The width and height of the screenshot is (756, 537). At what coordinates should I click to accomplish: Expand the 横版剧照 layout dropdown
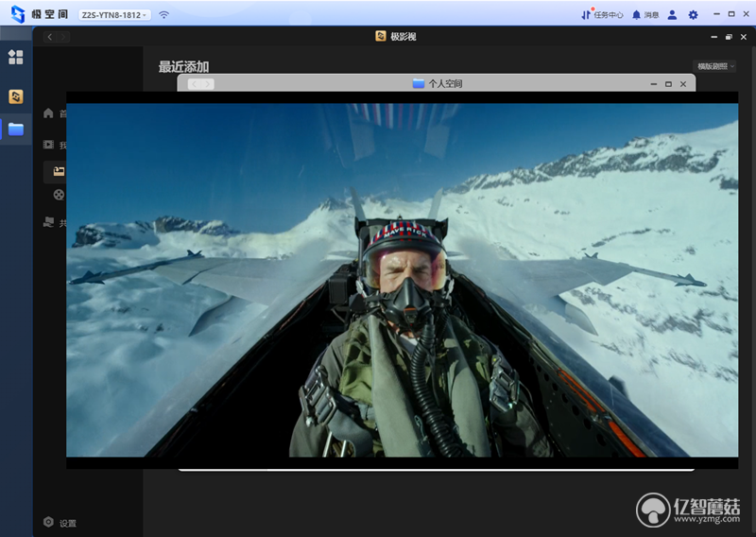(x=715, y=66)
